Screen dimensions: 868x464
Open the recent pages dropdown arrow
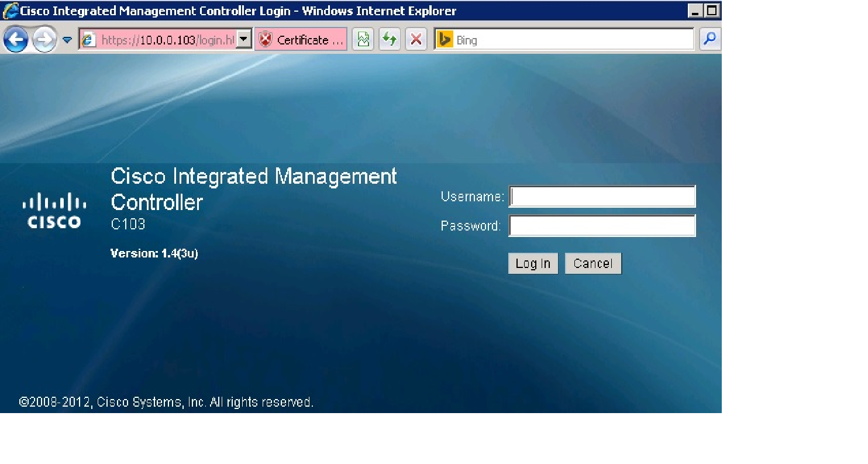click(67, 40)
